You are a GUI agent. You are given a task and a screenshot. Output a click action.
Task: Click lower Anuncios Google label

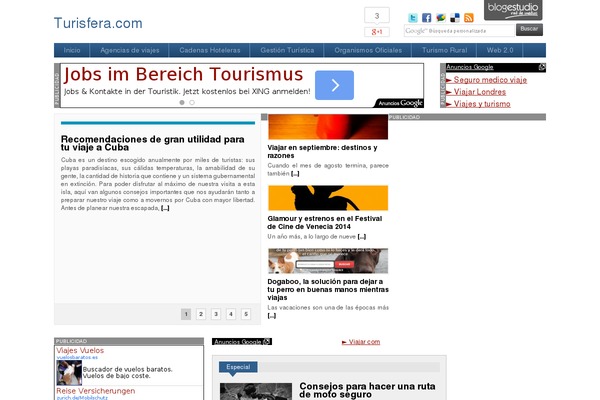coord(242,342)
